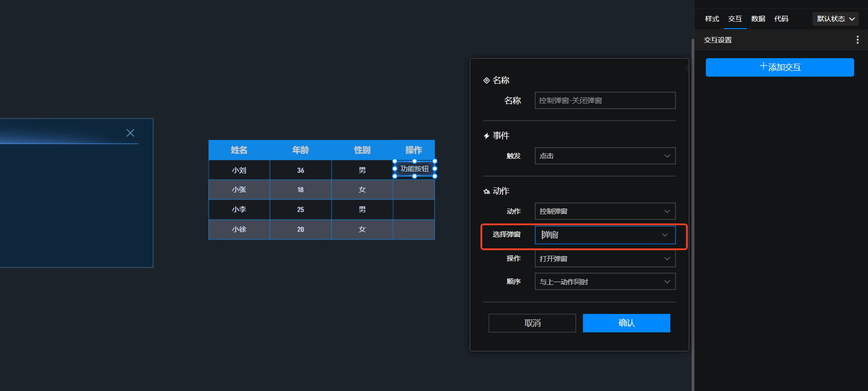Click the 名称 text input field
The width and height of the screenshot is (868, 391).
(605, 101)
